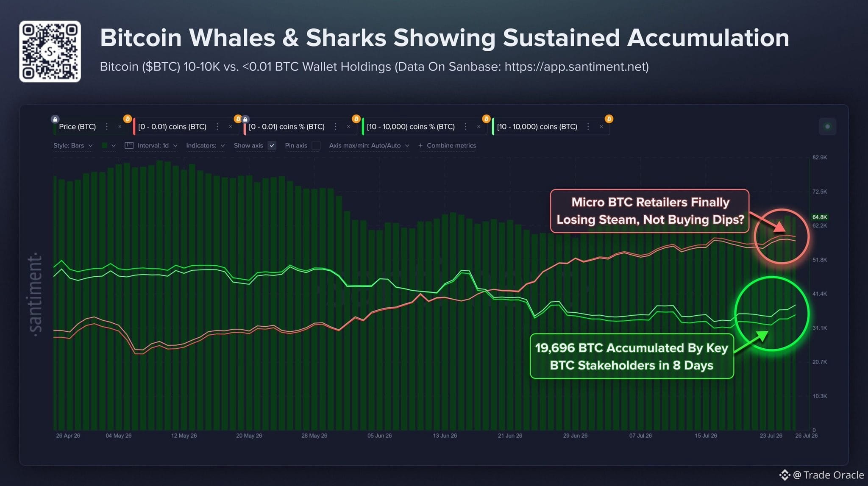
Task: Click the 26 Jul 26 date label
Action: click(806, 436)
